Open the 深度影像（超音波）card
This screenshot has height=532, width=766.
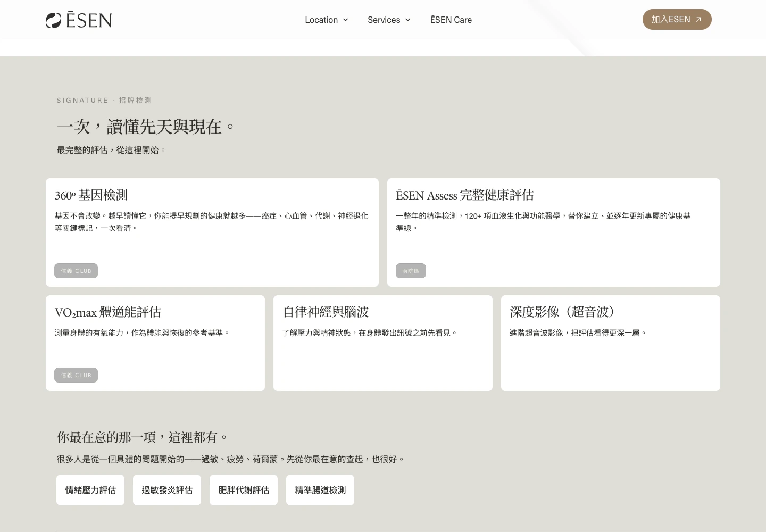611,343
